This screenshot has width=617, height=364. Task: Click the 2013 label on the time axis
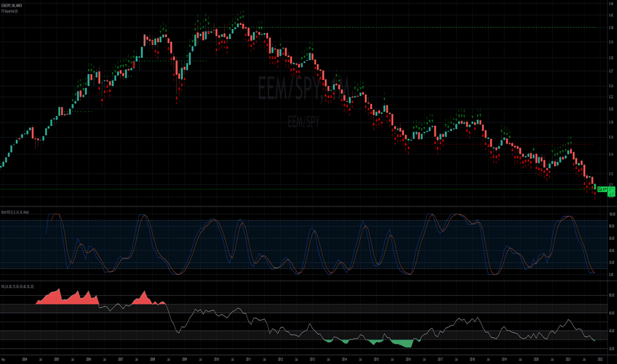click(312, 359)
